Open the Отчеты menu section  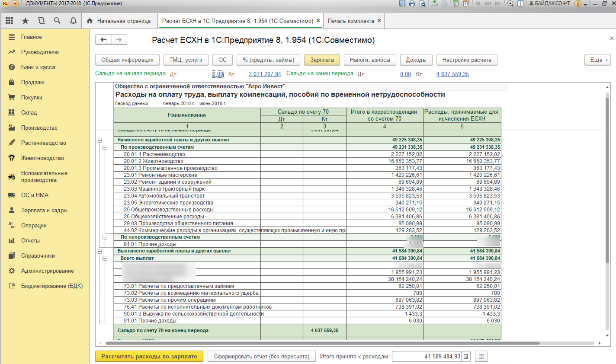click(30, 240)
